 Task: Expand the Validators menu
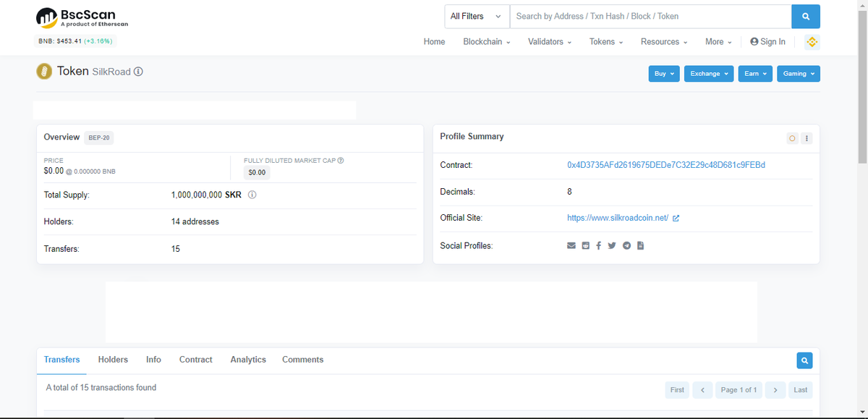click(550, 42)
